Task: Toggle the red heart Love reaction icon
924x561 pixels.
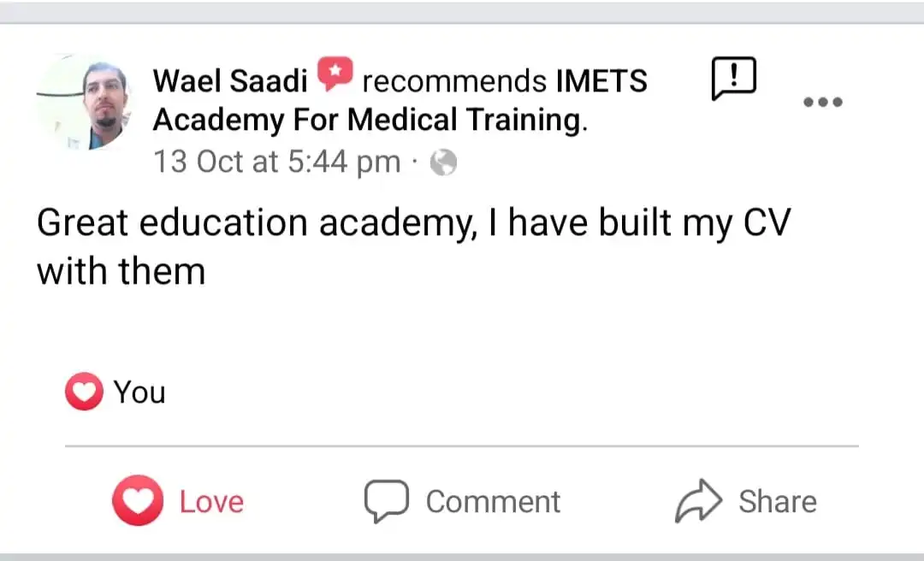Action: pos(137,501)
